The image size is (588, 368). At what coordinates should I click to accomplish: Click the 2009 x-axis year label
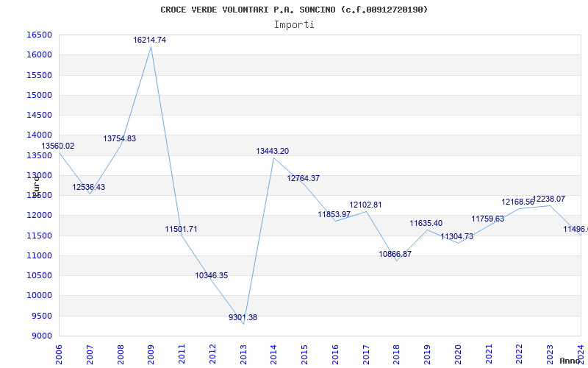[x=151, y=355]
